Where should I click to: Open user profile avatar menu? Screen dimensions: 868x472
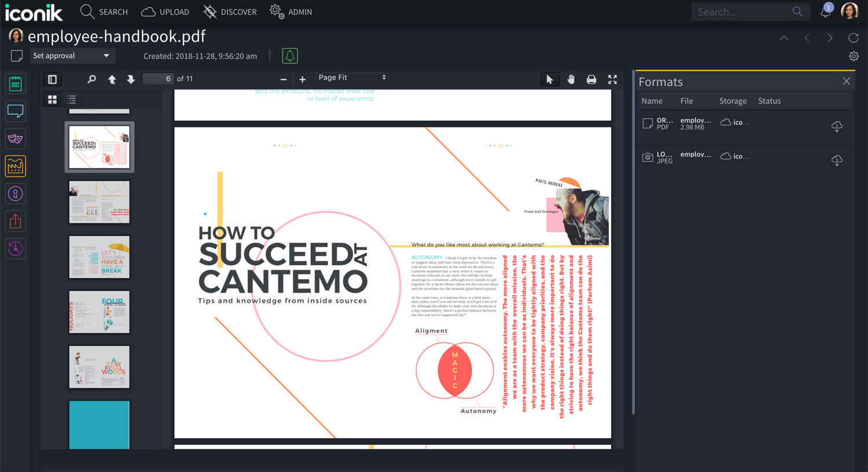[849, 11]
